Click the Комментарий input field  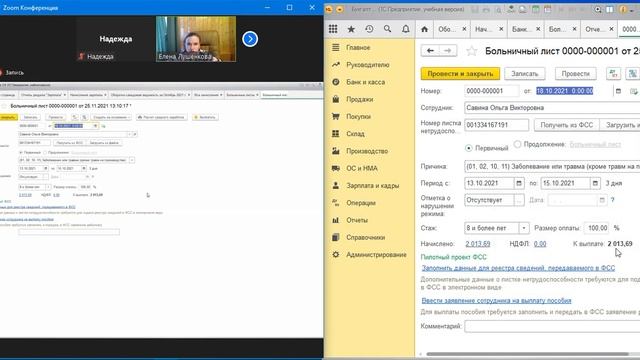tap(552, 326)
